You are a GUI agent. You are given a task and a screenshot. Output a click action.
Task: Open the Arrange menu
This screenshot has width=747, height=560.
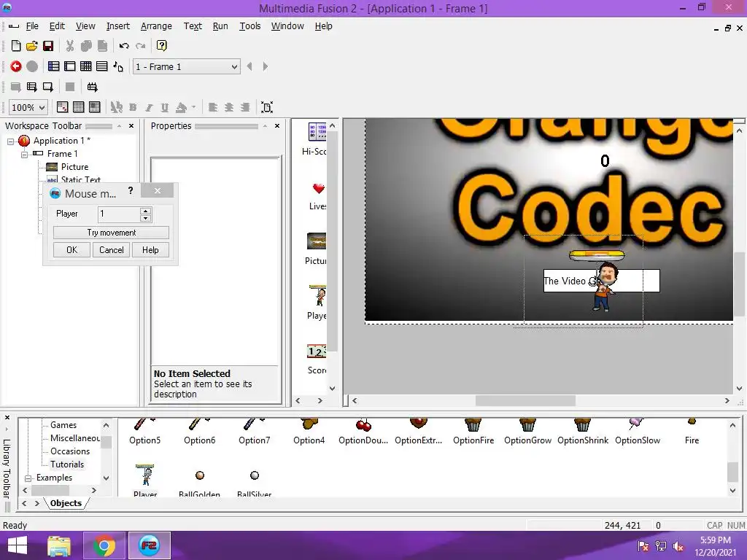point(156,26)
